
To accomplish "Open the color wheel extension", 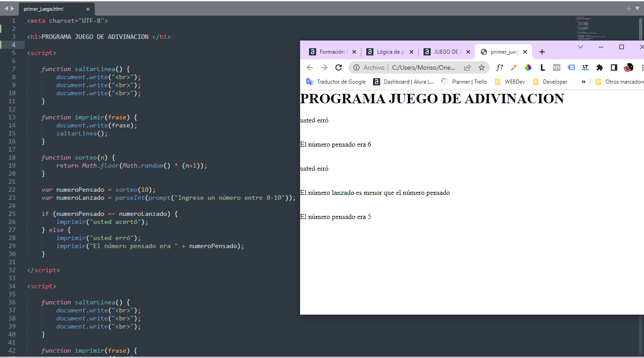I will (x=528, y=67).
